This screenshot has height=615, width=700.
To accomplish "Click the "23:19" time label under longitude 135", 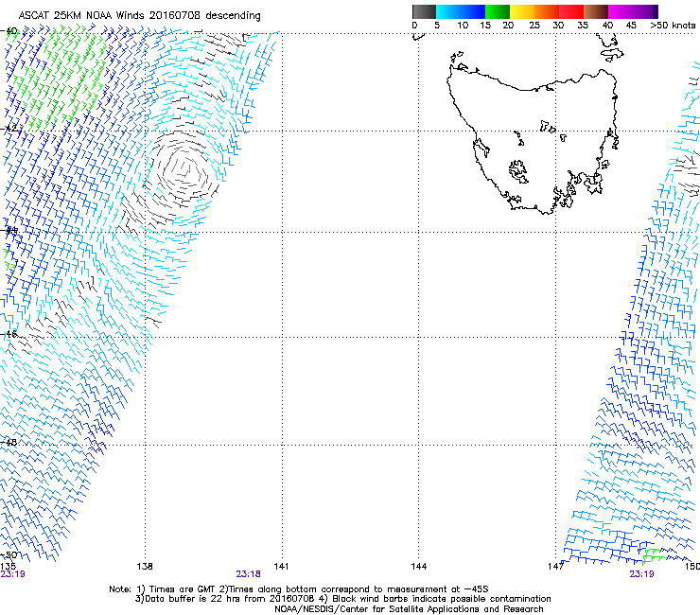I will (x=13, y=574).
